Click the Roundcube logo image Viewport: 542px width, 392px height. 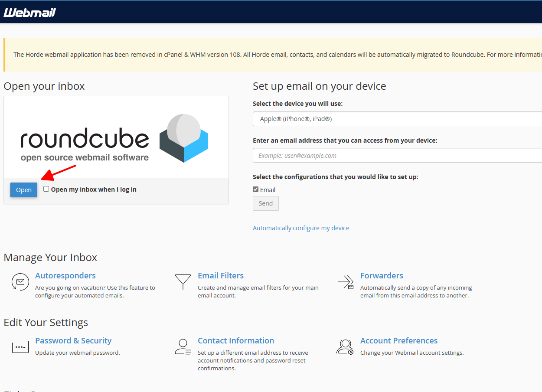114,138
